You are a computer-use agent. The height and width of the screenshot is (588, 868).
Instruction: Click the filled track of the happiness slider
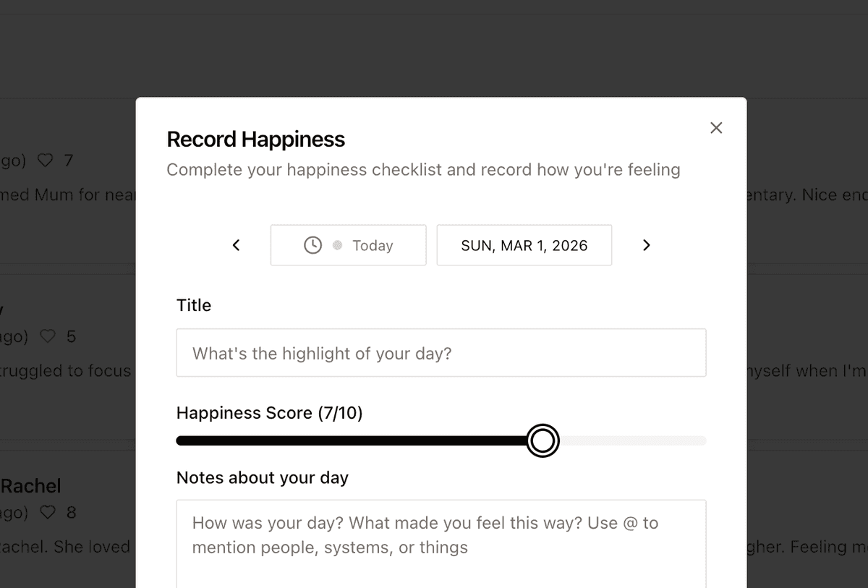coord(347,440)
